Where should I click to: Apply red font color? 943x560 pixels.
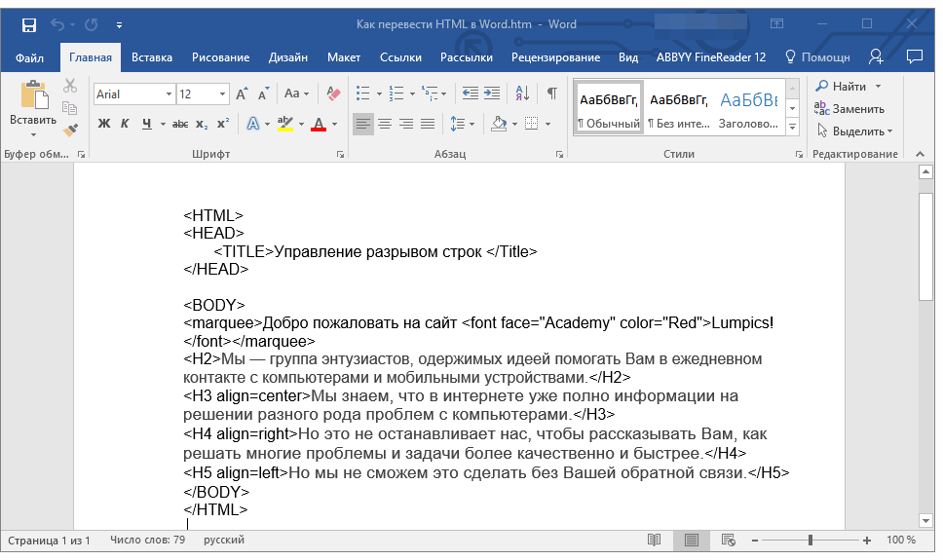point(319,124)
